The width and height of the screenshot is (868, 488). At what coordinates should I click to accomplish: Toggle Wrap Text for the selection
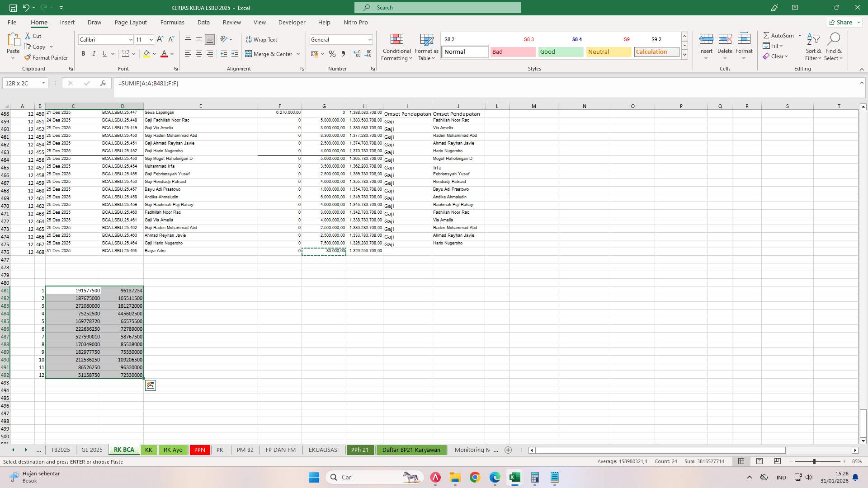(262, 39)
